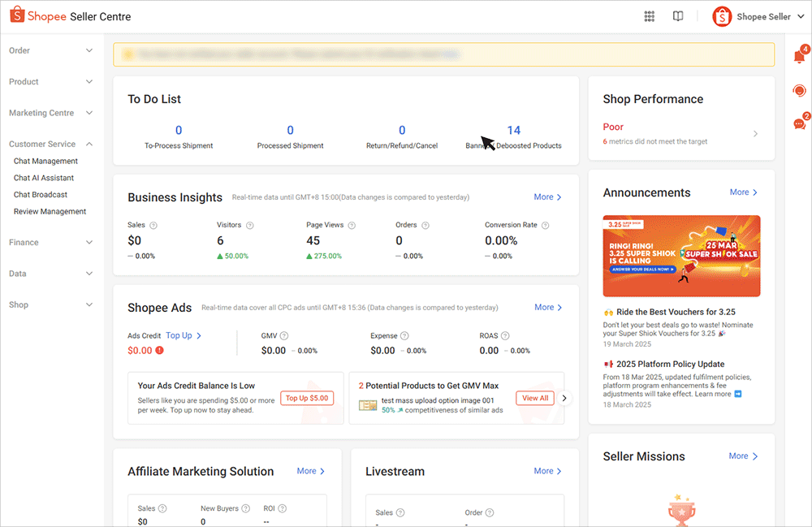The height and width of the screenshot is (527, 812).
Task: Click the trophy icon in Seller Missions
Action: click(x=681, y=509)
